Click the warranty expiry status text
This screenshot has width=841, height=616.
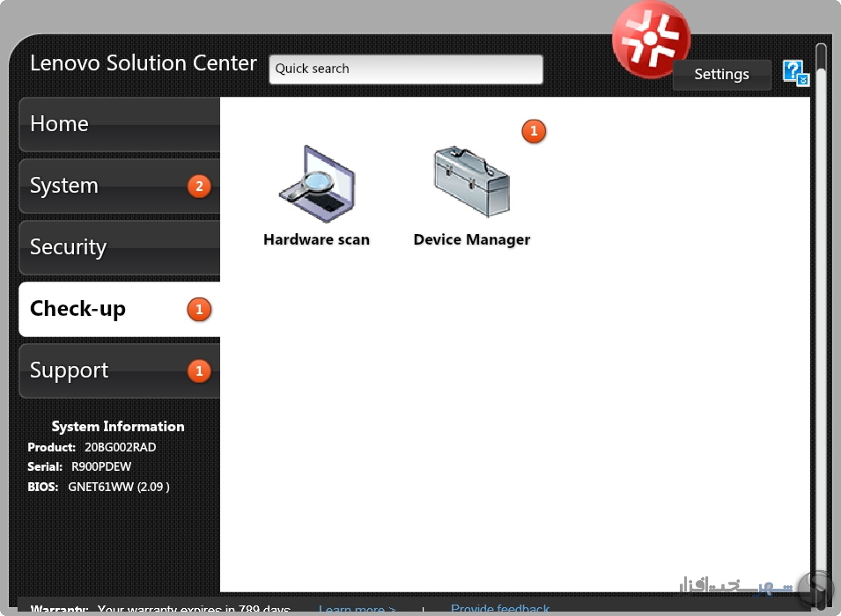(x=194, y=610)
